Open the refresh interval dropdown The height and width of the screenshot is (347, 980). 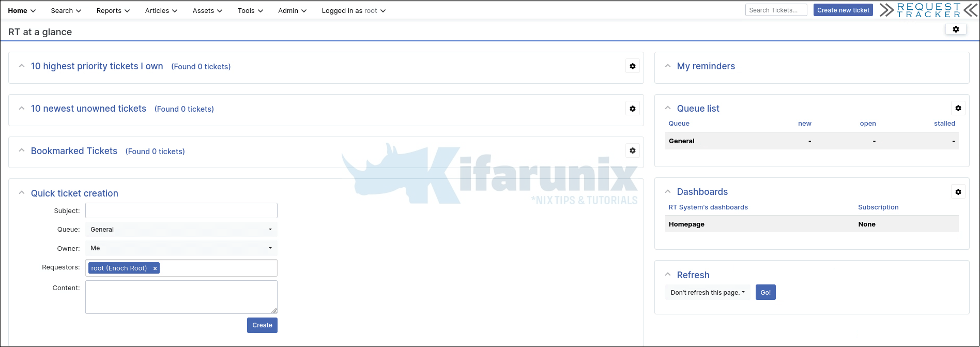pos(708,292)
